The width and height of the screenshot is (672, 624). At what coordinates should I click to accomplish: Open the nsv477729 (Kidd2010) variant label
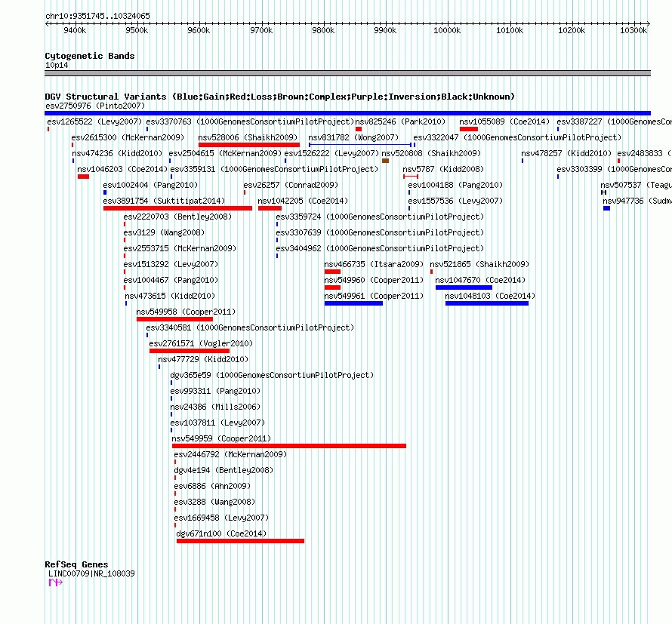(x=203, y=359)
